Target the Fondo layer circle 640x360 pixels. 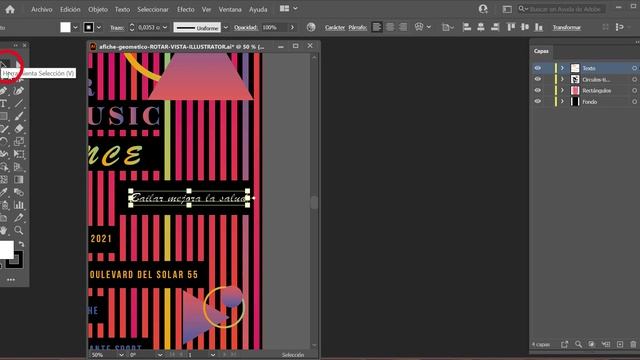[634, 101]
